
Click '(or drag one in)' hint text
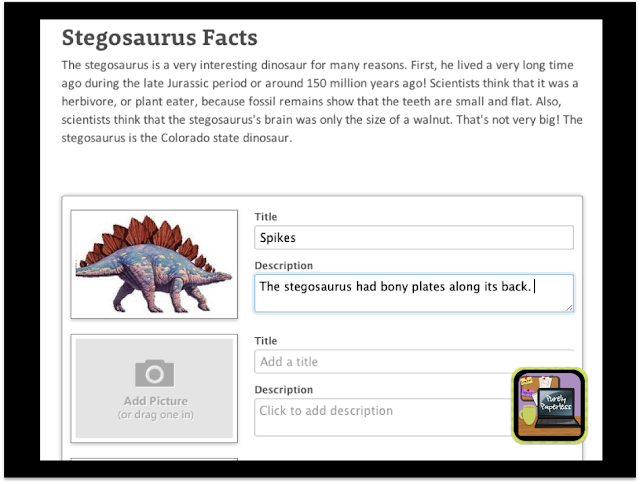coord(156,415)
